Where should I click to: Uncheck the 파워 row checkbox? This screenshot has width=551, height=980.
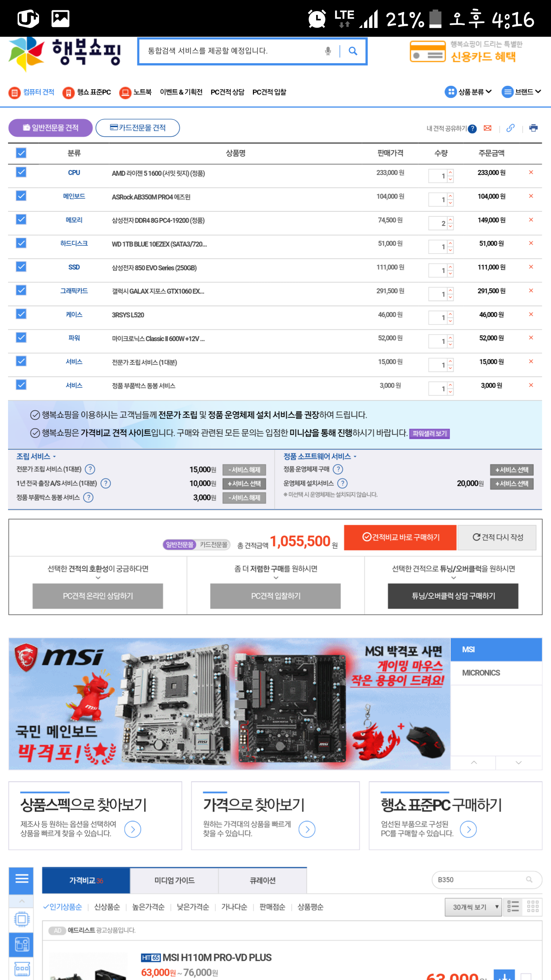pyautogui.click(x=21, y=338)
